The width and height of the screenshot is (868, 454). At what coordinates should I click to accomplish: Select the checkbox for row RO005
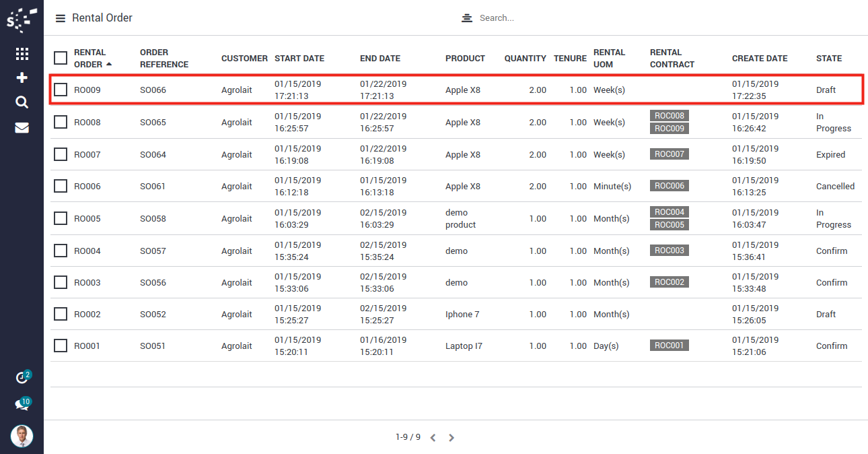[x=61, y=218]
